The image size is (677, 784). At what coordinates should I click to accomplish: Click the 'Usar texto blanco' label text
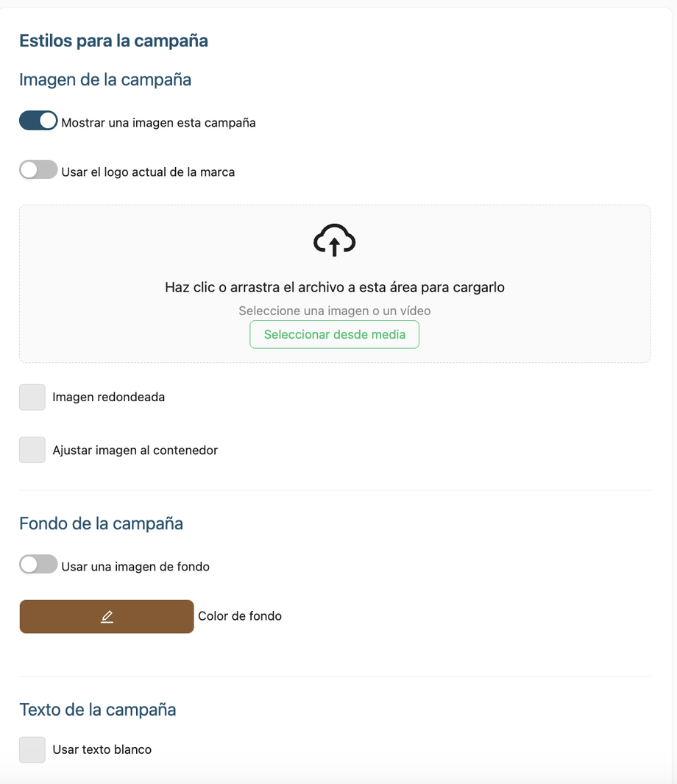[102, 749]
